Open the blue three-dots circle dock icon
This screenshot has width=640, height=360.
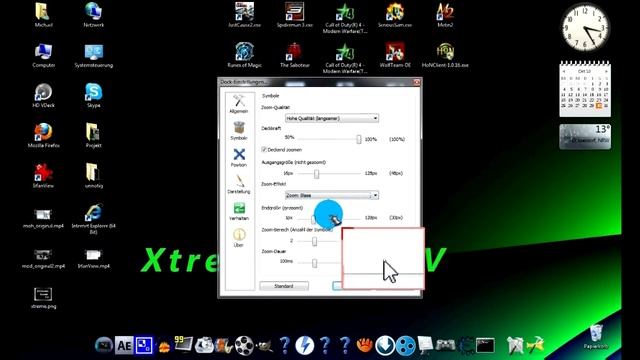click(x=405, y=346)
